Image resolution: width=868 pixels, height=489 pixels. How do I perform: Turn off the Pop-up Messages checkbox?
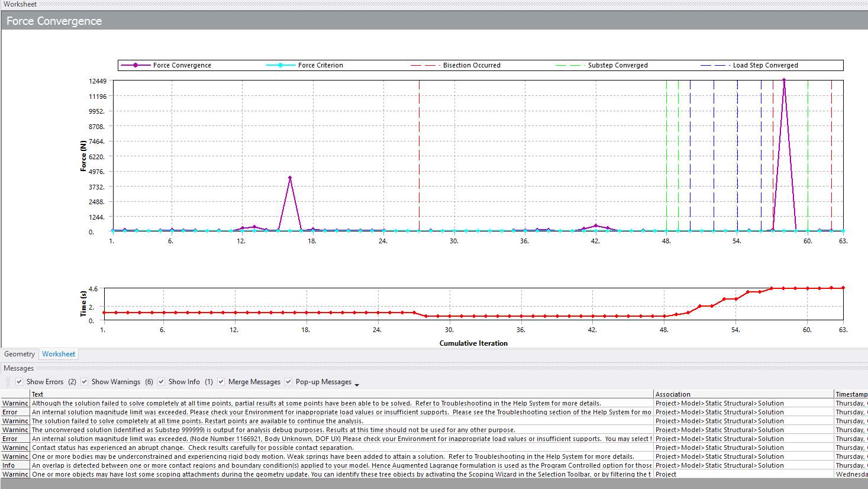pos(289,382)
